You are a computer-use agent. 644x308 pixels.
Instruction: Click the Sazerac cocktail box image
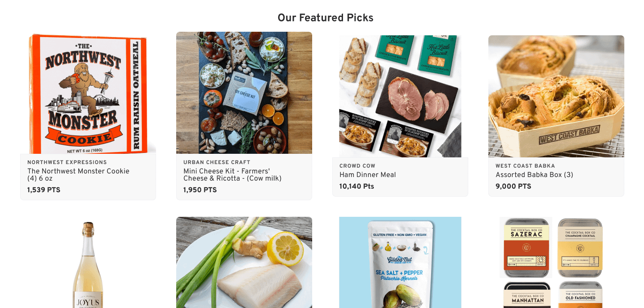pyautogui.click(x=526, y=248)
